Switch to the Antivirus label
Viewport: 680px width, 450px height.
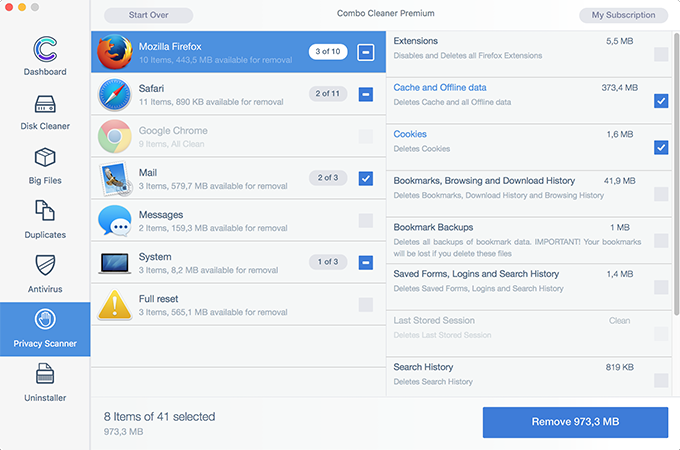pyautogui.click(x=45, y=289)
